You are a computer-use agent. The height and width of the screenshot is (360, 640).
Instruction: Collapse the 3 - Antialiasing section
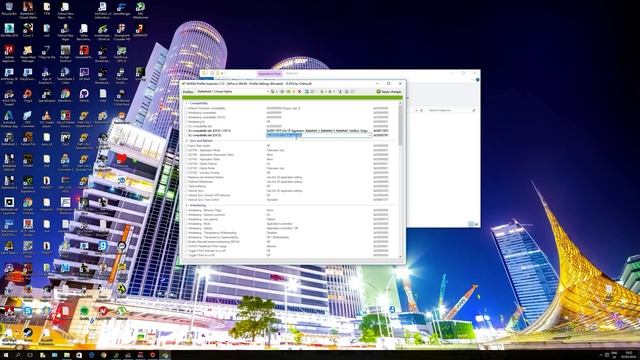pyautogui.click(x=196, y=205)
